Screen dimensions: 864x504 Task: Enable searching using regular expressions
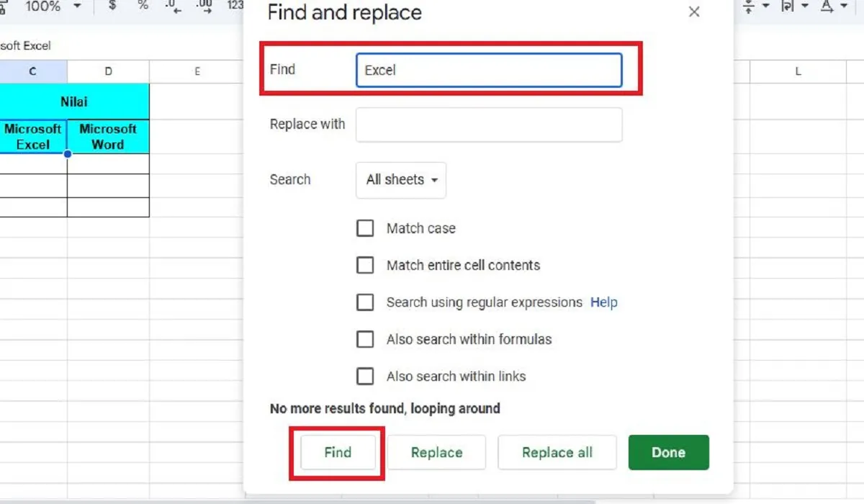tap(365, 302)
